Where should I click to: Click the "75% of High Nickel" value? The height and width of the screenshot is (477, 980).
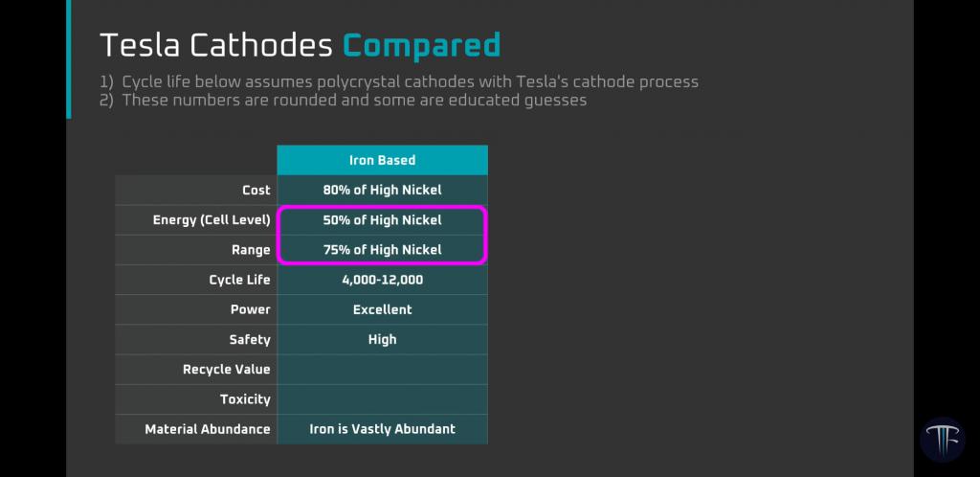click(382, 250)
